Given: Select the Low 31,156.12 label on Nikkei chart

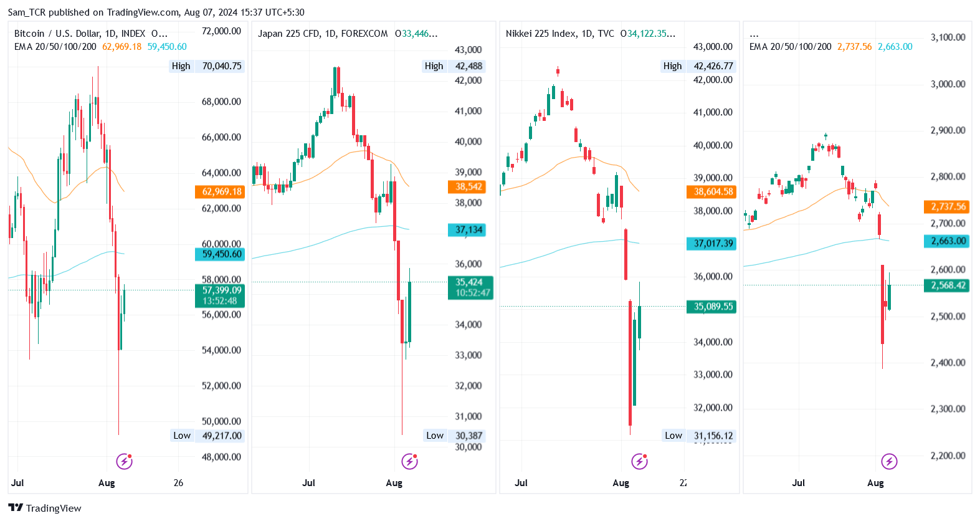Looking at the screenshot, I should click(x=698, y=436).
